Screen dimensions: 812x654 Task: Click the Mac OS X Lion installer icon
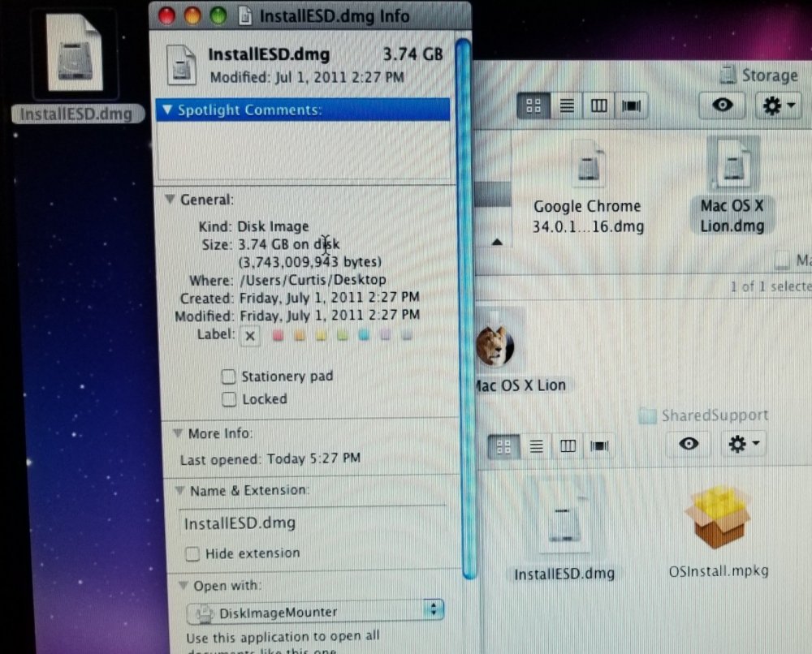click(495, 345)
